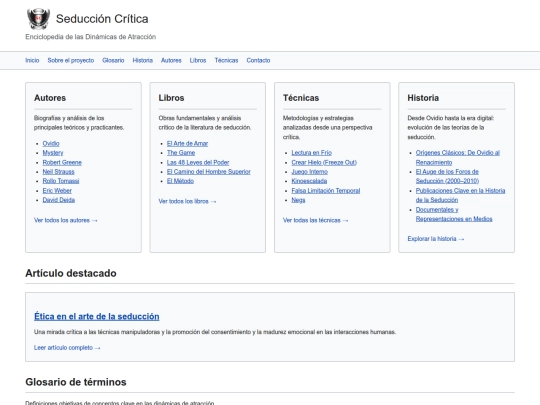Click Leer artículo completo link

[x=67, y=347]
